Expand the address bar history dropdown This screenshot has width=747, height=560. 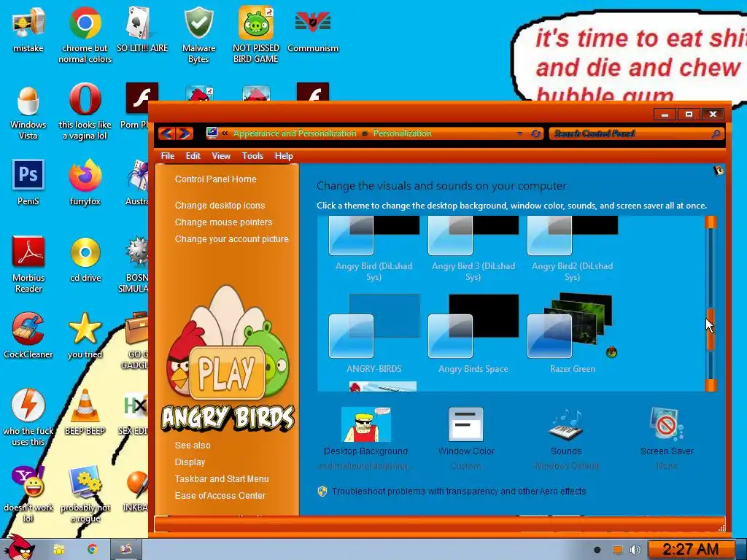point(519,134)
